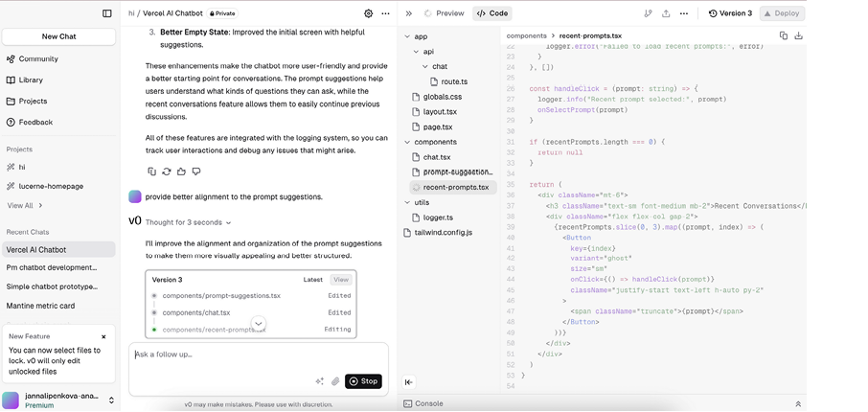Screen dimensions: 868x412
Task: Open Mantine metric card chat
Action: click(x=40, y=306)
